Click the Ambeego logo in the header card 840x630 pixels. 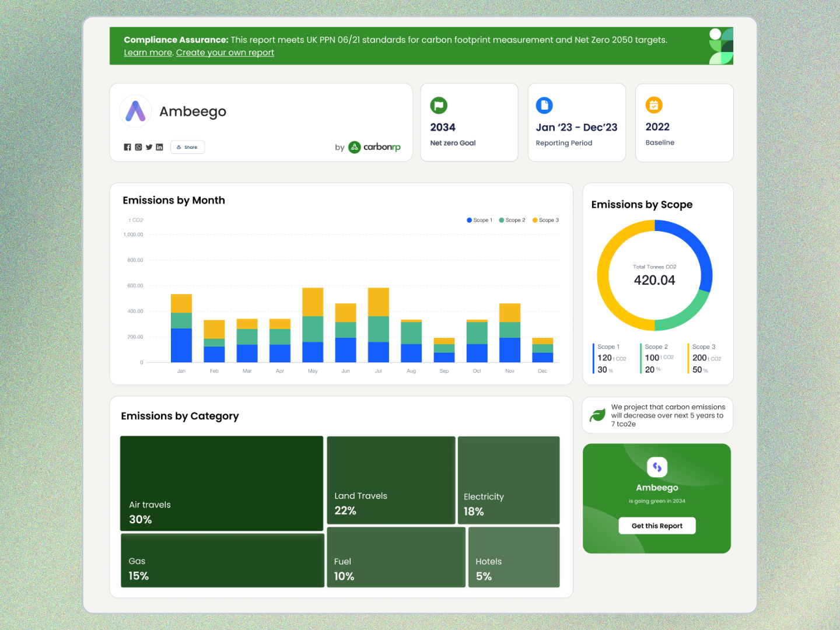coord(135,111)
